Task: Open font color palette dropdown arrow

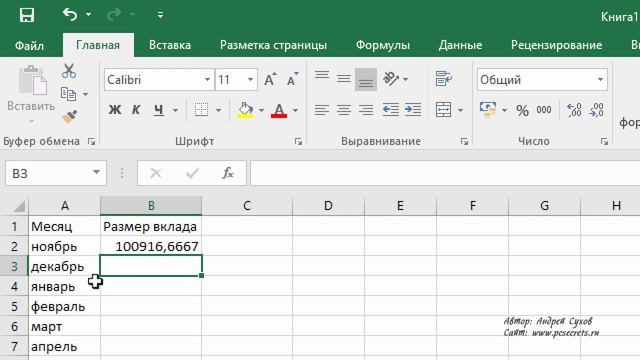Action: pos(295,110)
